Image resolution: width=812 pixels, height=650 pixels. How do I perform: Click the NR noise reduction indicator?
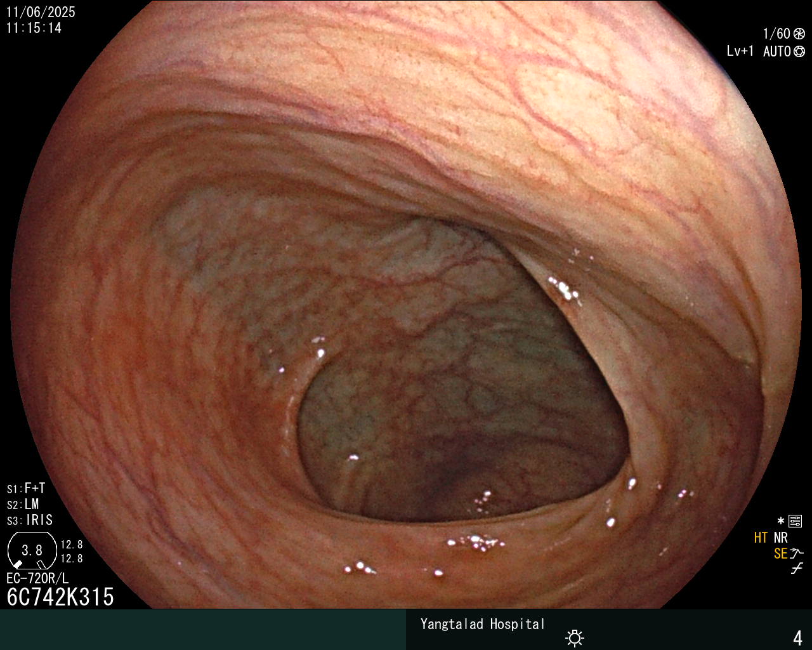coord(780,538)
